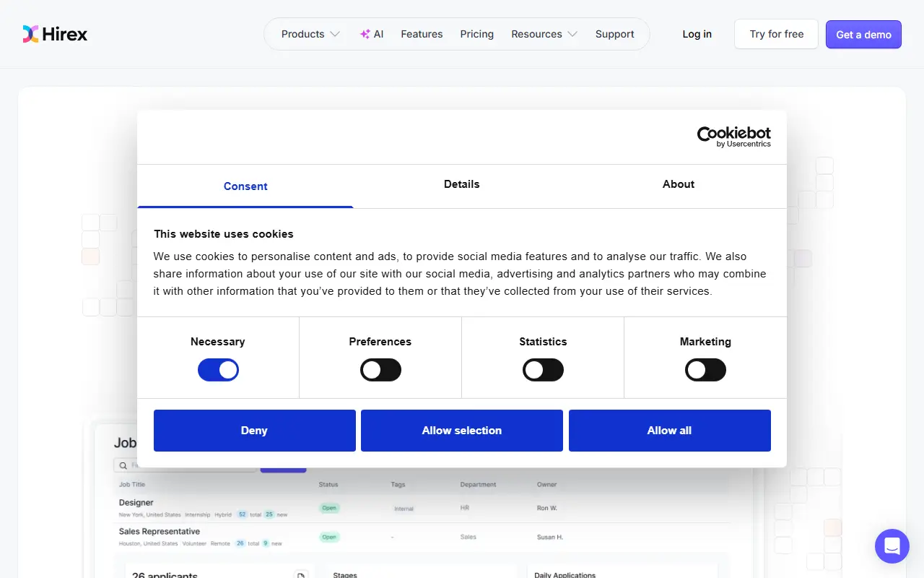Click the copy icon beside 26 applicants

coord(301,575)
